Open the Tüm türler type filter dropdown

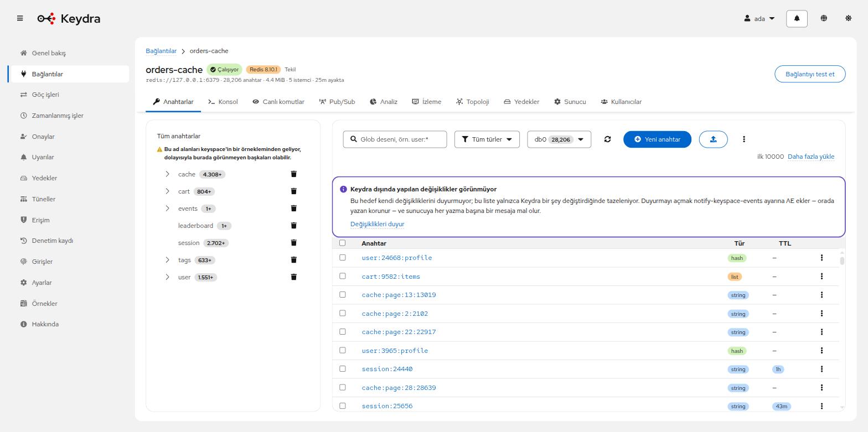487,139
